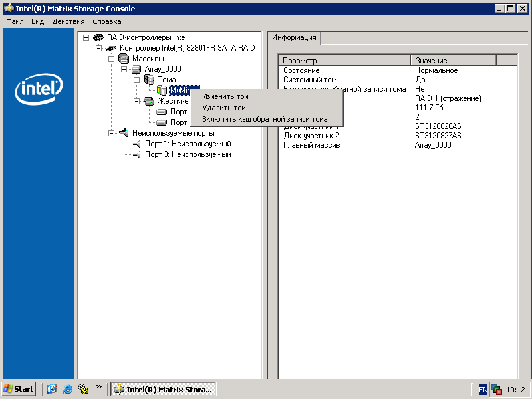Click the Значение column header
Image resolution: width=532 pixels, height=399 pixels.
[x=454, y=61]
